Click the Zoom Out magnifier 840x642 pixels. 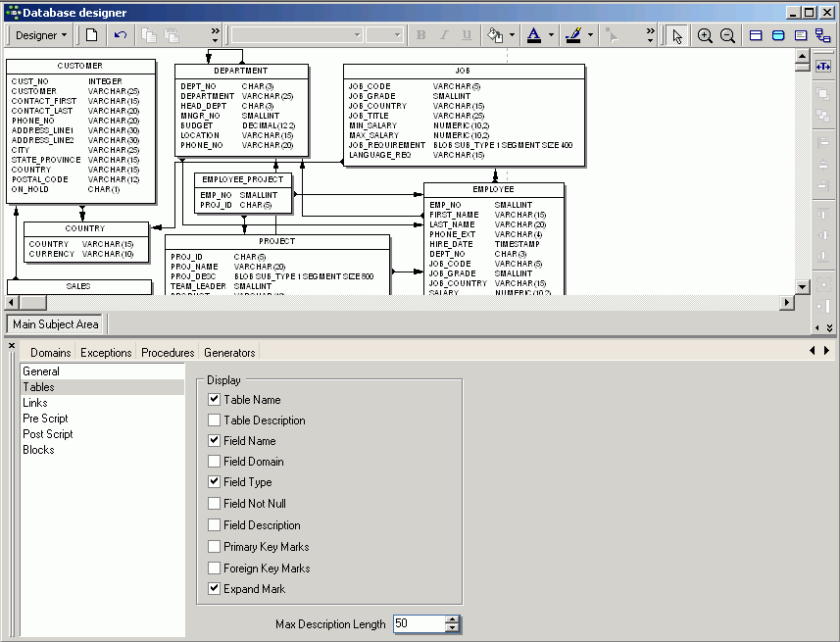727,35
